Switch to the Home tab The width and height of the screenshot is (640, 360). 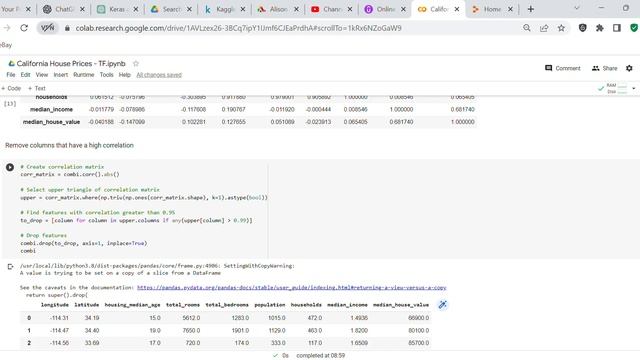tap(492, 9)
